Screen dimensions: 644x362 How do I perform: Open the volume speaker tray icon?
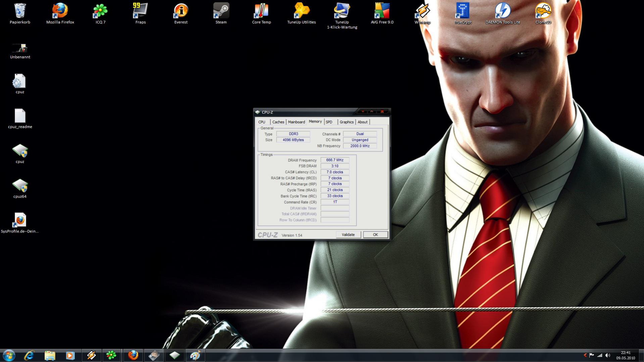click(x=608, y=355)
